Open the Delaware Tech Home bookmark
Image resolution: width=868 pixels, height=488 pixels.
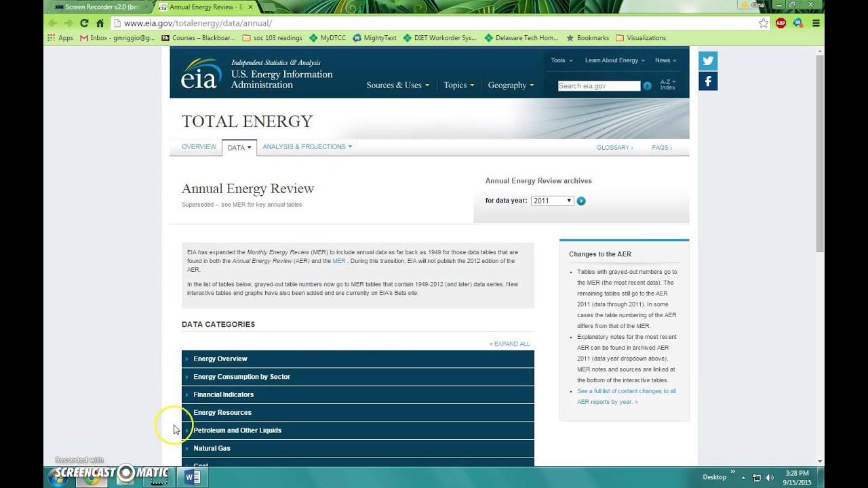point(522,38)
